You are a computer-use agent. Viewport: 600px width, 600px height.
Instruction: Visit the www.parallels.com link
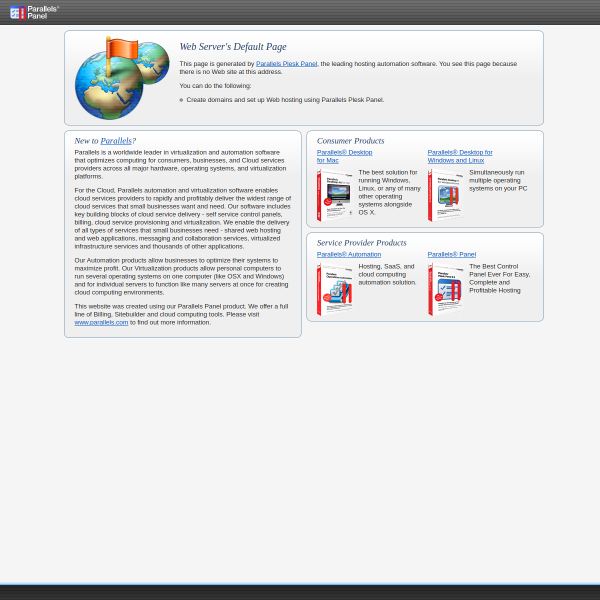(x=101, y=323)
